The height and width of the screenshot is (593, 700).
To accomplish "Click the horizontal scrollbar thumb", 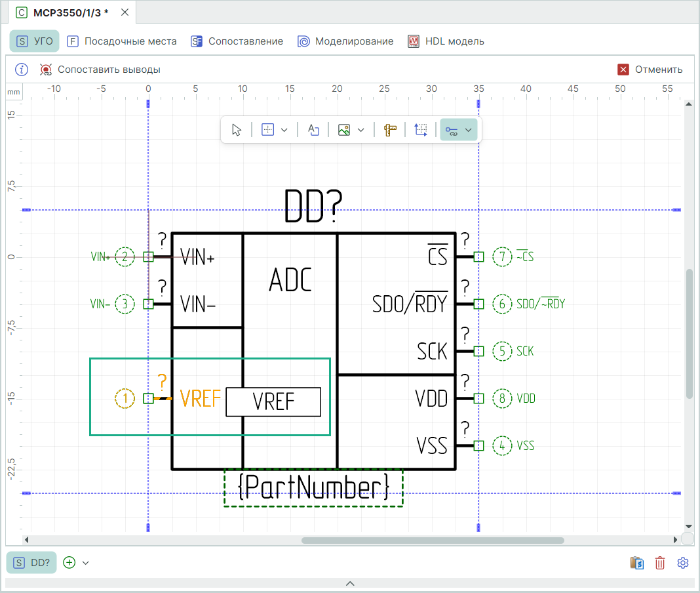I will pyautogui.click(x=433, y=541).
